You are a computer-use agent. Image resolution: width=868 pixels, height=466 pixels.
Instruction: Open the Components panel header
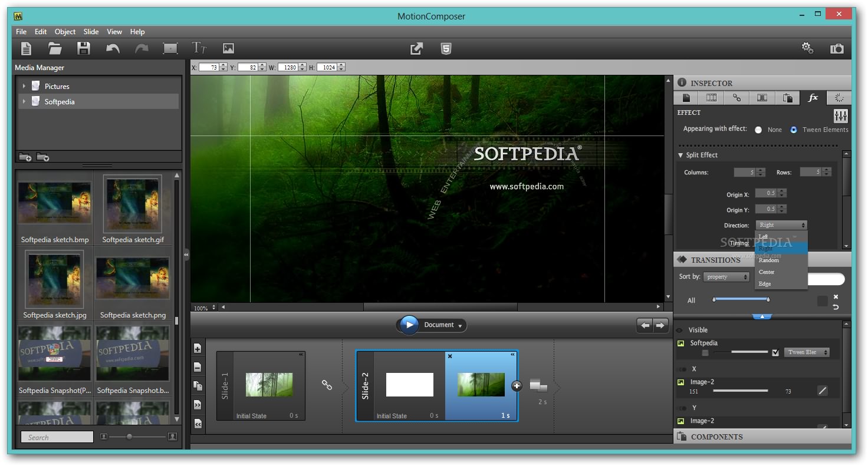762,437
